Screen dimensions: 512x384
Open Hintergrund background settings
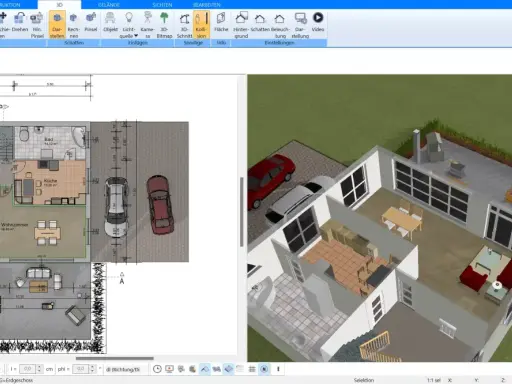tap(241, 25)
